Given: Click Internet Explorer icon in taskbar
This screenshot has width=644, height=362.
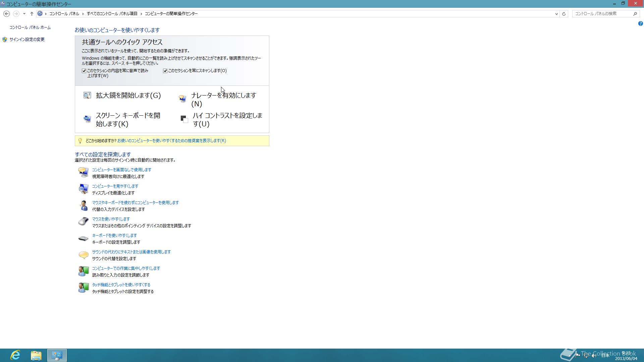Looking at the screenshot, I should tap(15, 355).
